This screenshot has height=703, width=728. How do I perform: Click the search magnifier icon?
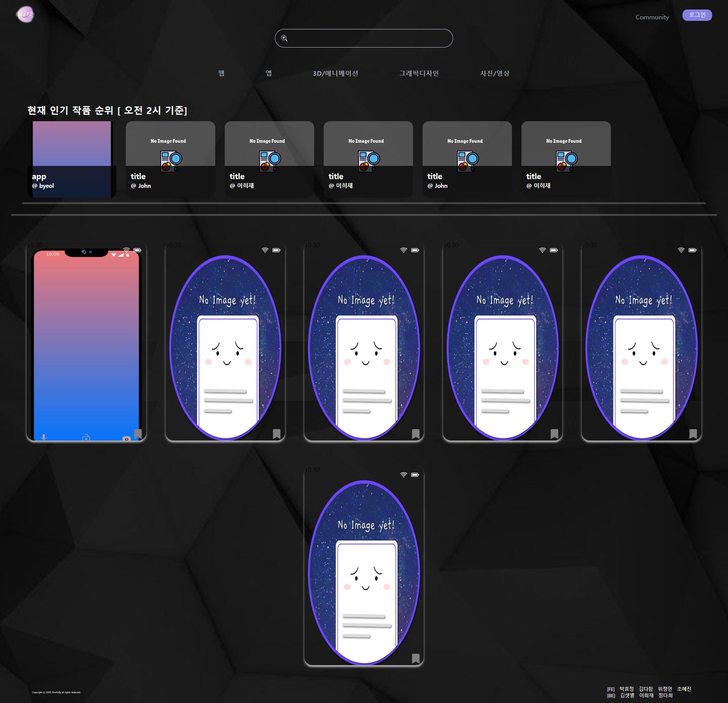click(284, 38)
